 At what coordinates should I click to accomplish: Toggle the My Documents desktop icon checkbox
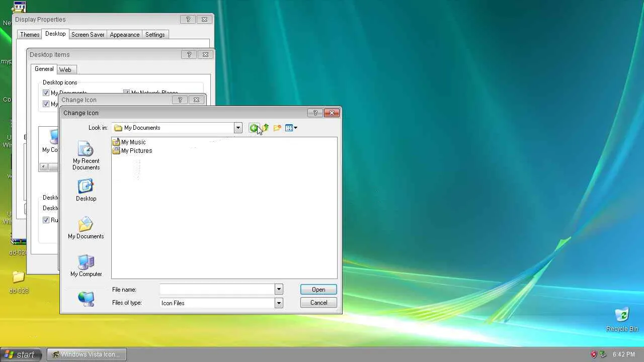coord(46,93)
